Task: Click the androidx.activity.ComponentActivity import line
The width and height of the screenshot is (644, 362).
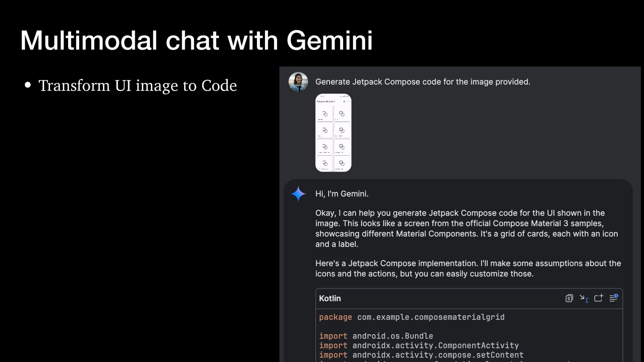Action: point(419,345)
